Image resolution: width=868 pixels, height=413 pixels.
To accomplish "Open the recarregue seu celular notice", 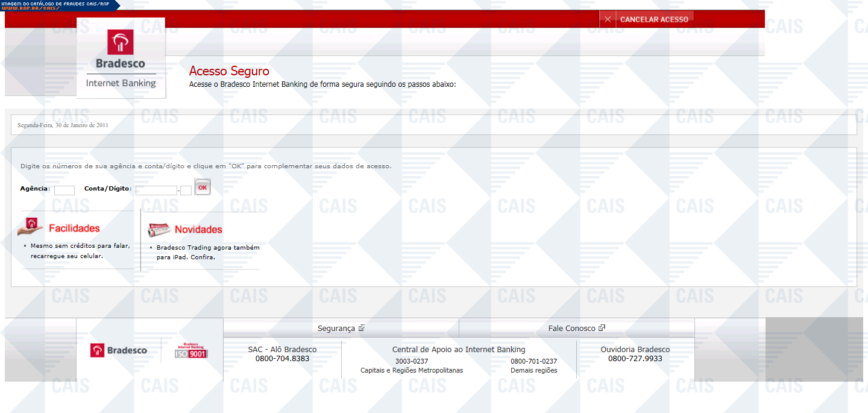I will pos(80,251).
